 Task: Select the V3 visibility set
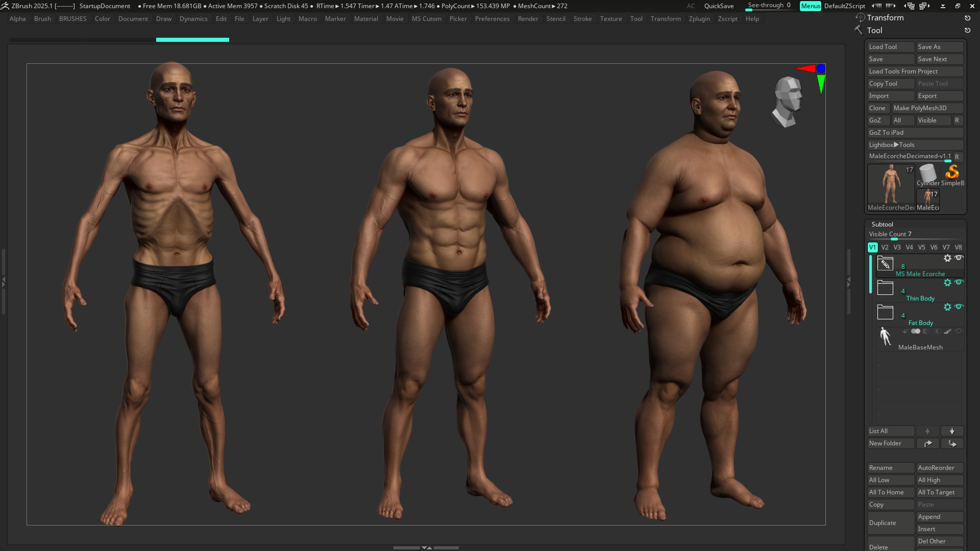(897, 247)
